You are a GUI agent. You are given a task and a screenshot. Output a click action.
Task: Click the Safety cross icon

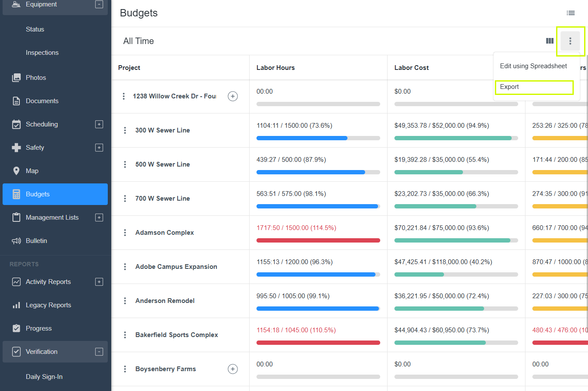coord(16,148)
